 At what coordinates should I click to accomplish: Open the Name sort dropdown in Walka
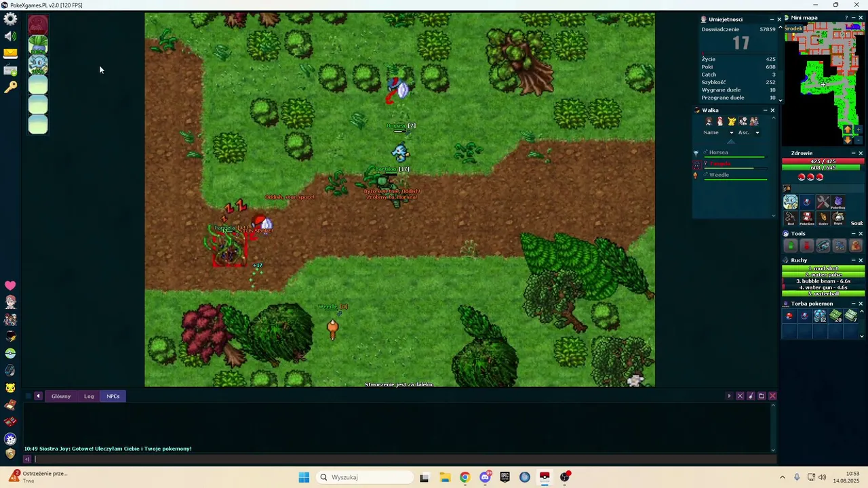tap(718, 132)
